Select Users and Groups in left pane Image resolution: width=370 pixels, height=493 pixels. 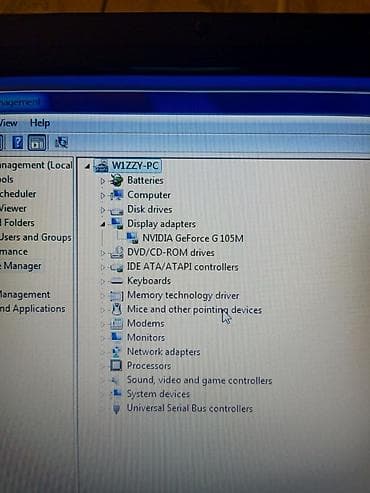[x=36, y=237]
